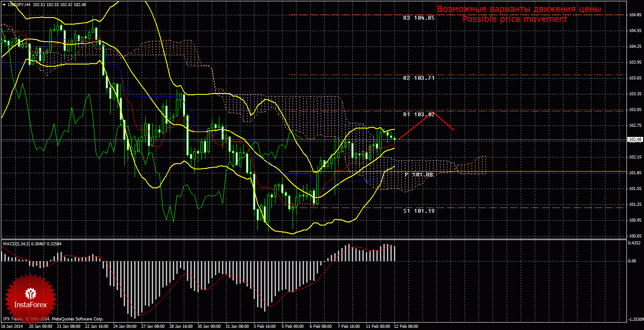The image size is (644, 330).
Task: Click the USDJPY,H4 symbol title
Action: click(x=18, y=4)
